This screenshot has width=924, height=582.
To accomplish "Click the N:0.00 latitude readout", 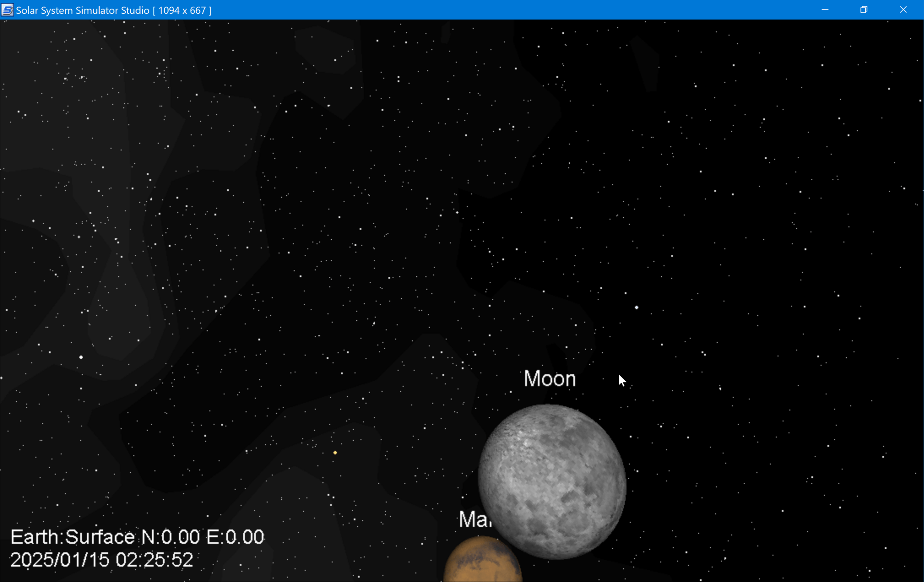I will [170, 537].
